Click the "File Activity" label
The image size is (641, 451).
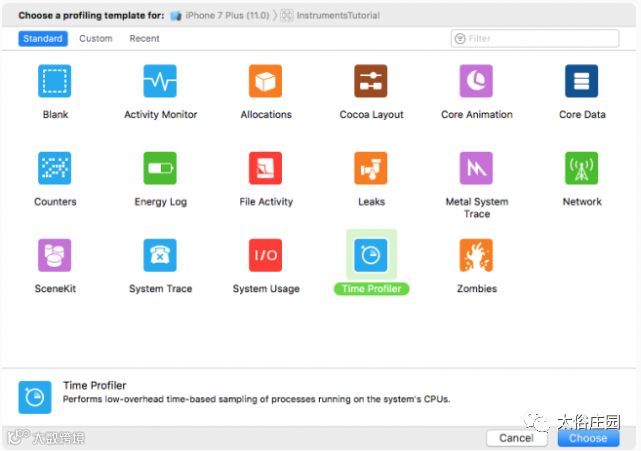tap(266, 202)
